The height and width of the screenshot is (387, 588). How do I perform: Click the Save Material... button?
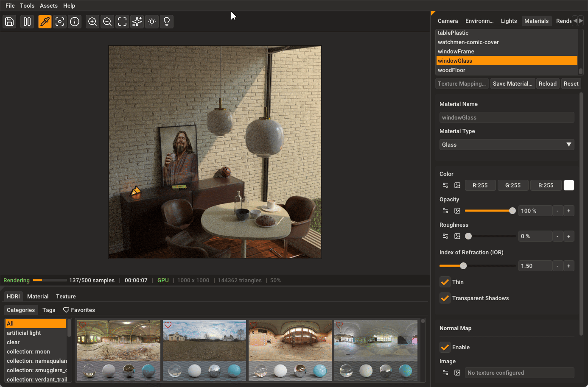pos(512,84)
